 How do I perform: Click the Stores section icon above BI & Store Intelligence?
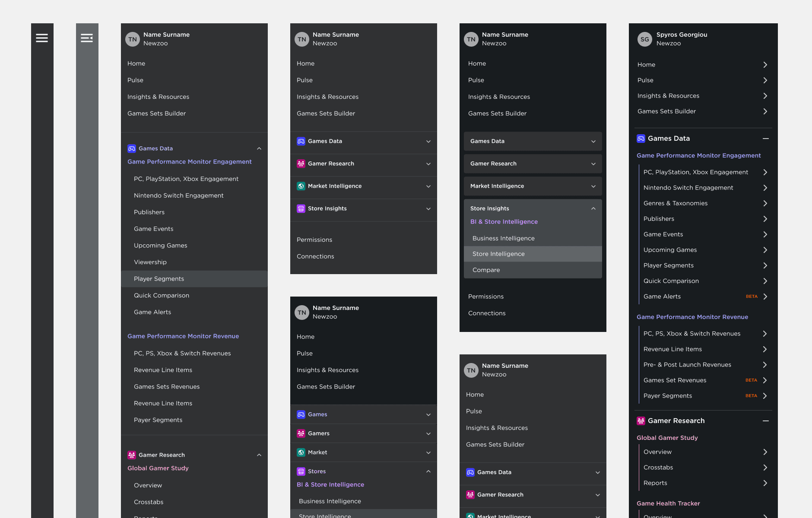[x=301, y=471]
